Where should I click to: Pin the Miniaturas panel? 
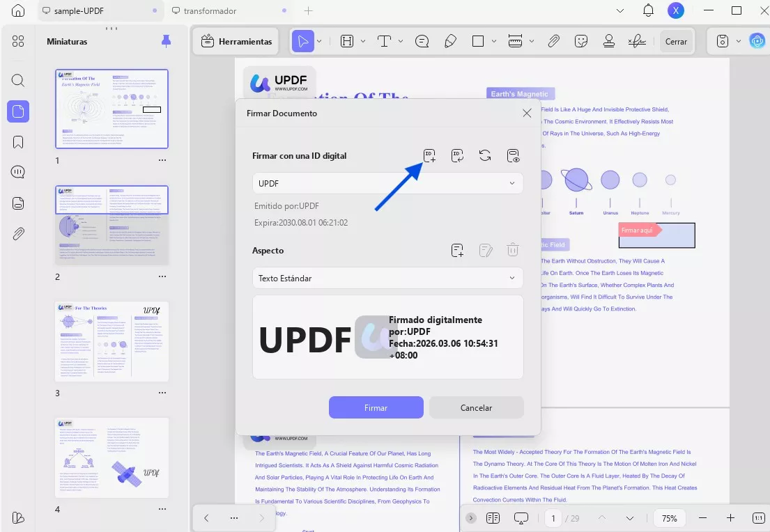pyautogui.click(x=166, y=41)
